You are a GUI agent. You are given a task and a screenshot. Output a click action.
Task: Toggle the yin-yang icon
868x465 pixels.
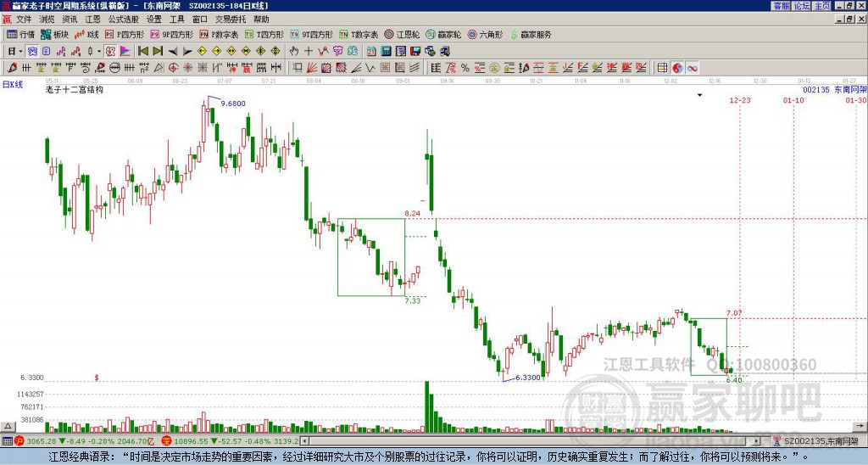pos(677,68)
